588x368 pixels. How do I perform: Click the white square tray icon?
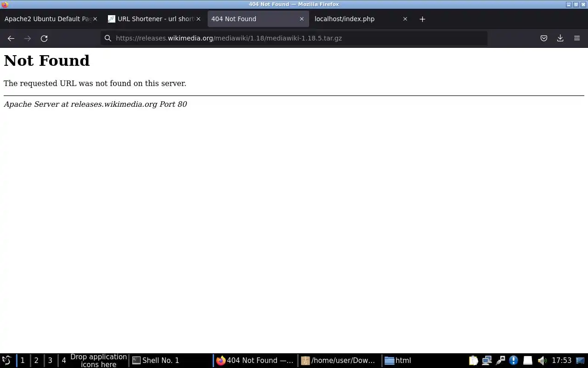pyautogui.click(x=528, y=361)
